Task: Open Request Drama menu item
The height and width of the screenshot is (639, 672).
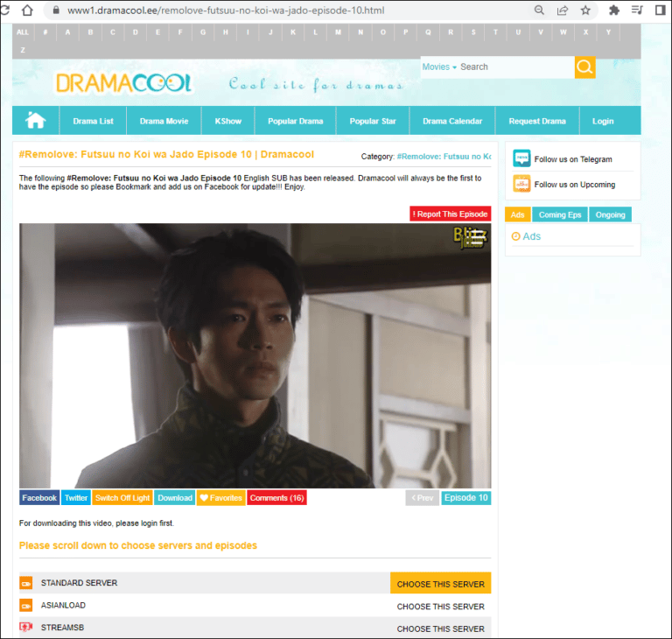Action: click(x=537, y=121)
